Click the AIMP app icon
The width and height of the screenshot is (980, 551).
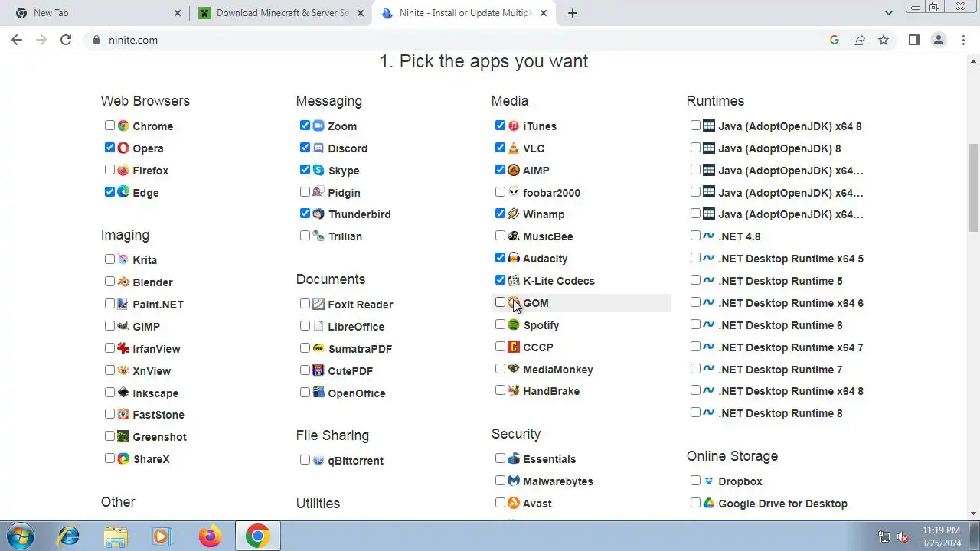tap(514, 170)
